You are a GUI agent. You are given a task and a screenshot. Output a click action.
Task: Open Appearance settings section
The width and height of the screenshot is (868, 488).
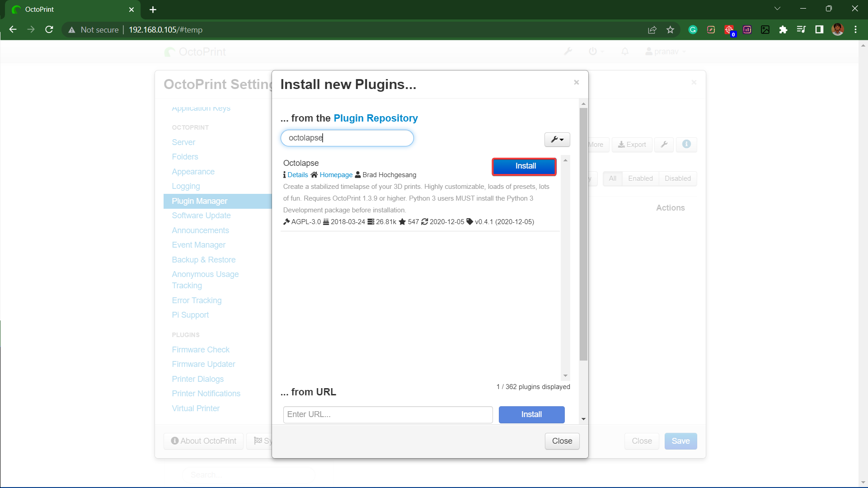click(193, 172)
